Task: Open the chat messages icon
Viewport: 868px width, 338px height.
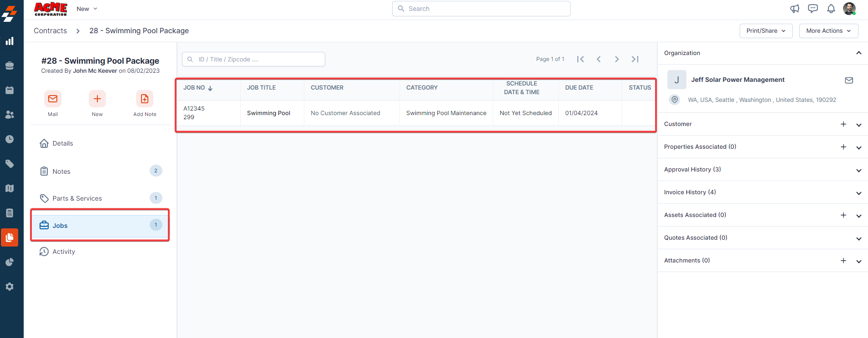Action: [x=812, y=9]
